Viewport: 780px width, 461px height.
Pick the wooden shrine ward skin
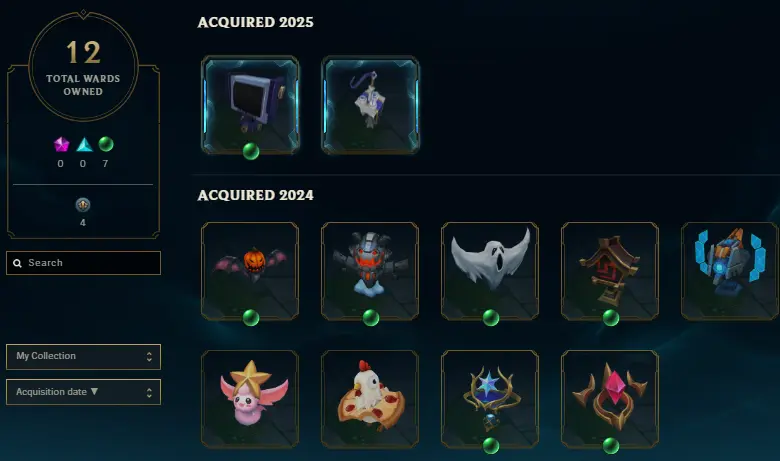(610, 271)
